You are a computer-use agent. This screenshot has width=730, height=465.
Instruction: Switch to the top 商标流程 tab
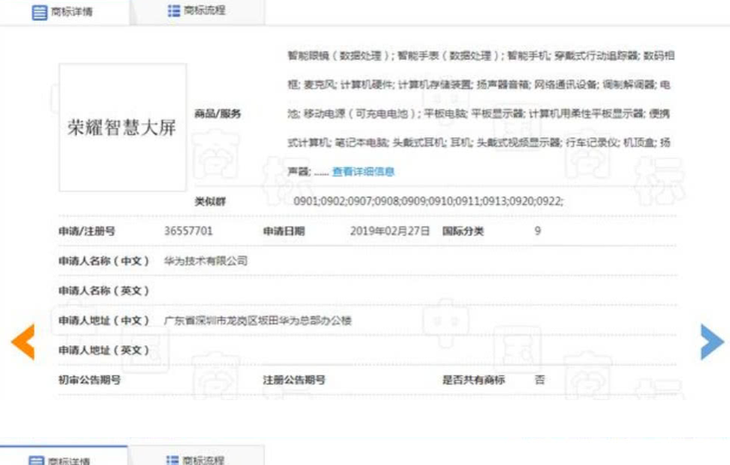(197, 11)
